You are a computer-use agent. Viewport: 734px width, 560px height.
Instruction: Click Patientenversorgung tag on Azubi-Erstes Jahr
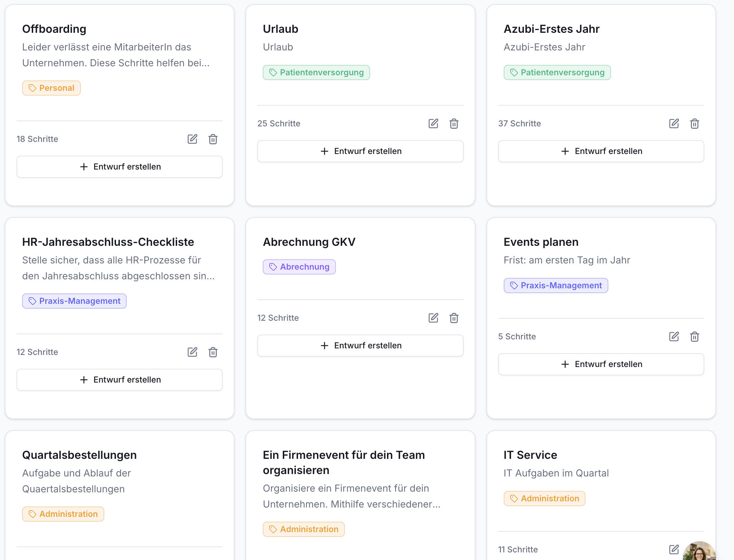(x=557, y=73)
